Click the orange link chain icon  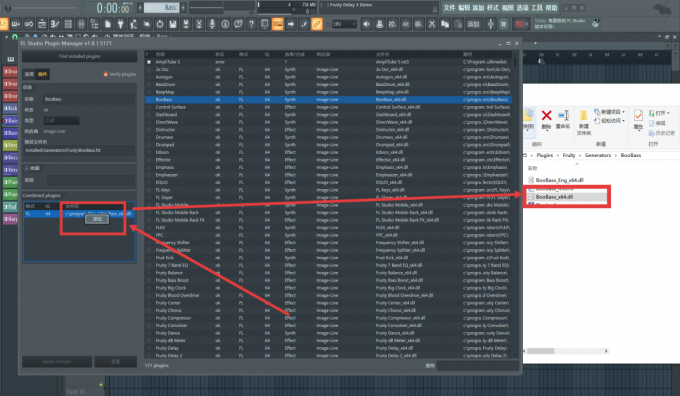click(x=317, y=24)
